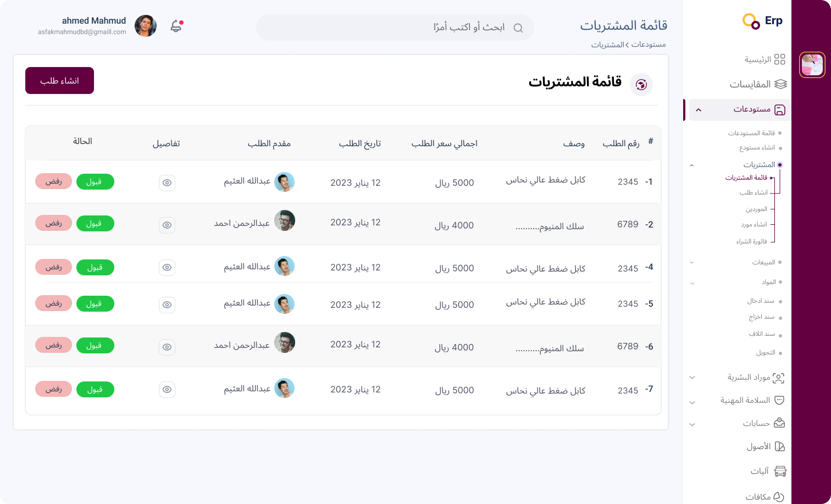Open آليات vehicles icon in sidebar

(x=780, y=471)
